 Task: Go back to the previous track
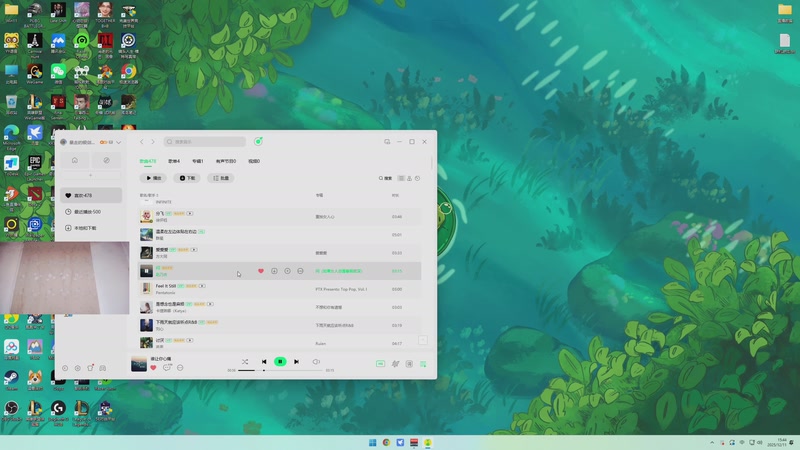(x=264, y=362)
